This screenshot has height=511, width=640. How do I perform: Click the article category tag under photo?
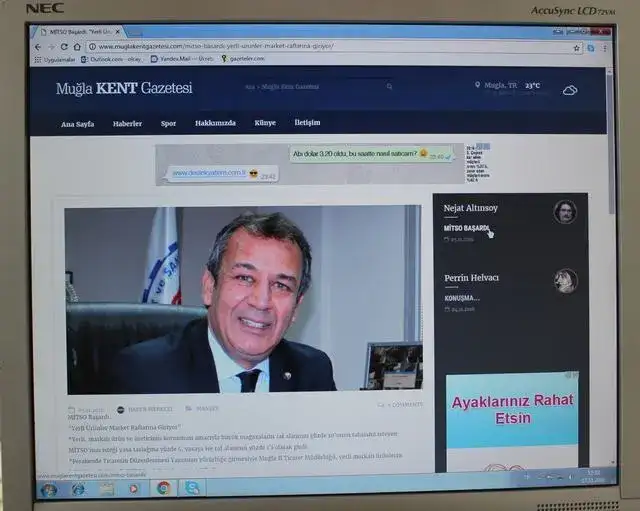202,409
